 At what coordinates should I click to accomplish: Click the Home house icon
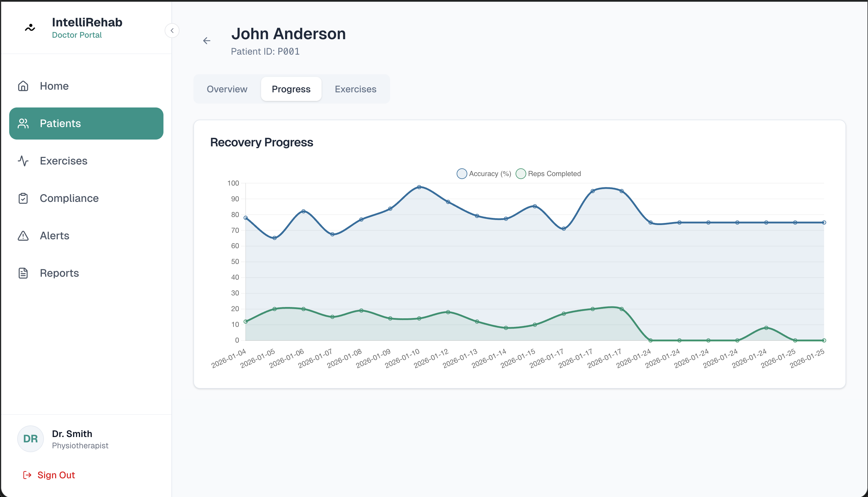click(23, 86)
